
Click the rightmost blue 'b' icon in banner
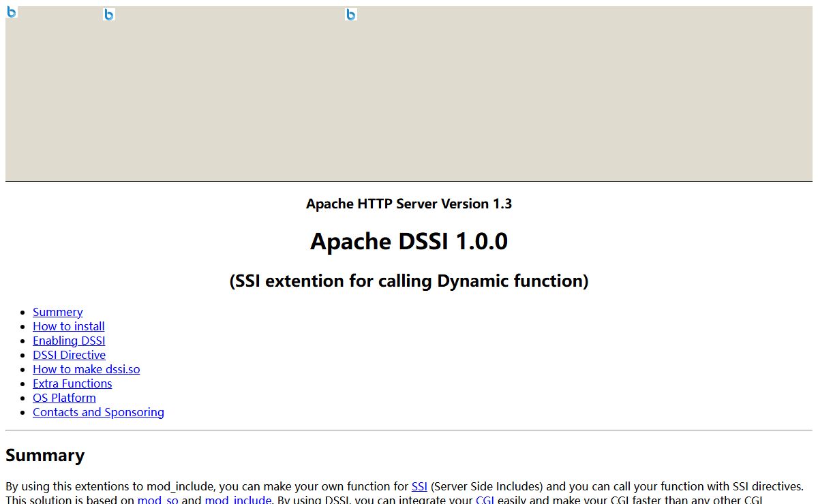(351, 14)
